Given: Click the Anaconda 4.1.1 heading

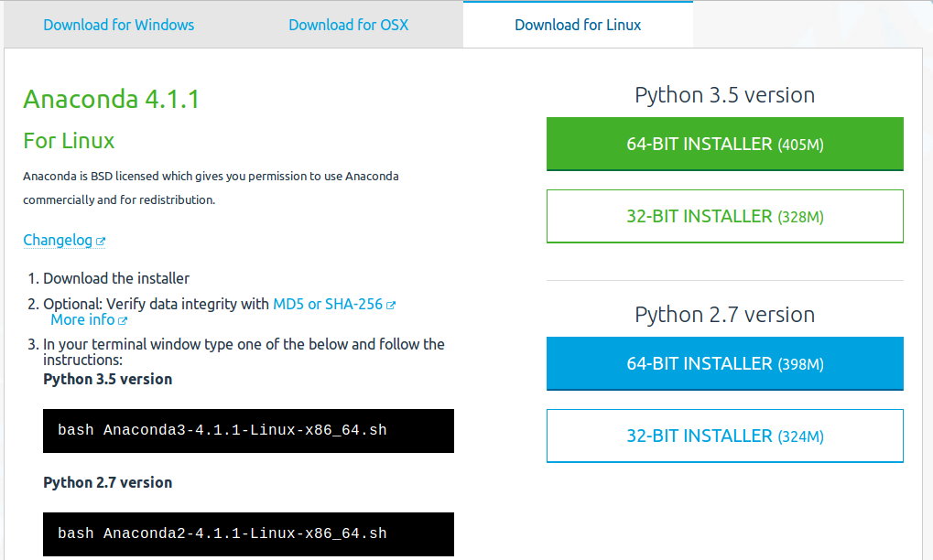Looking at the screenshot, I should (111, 99).
